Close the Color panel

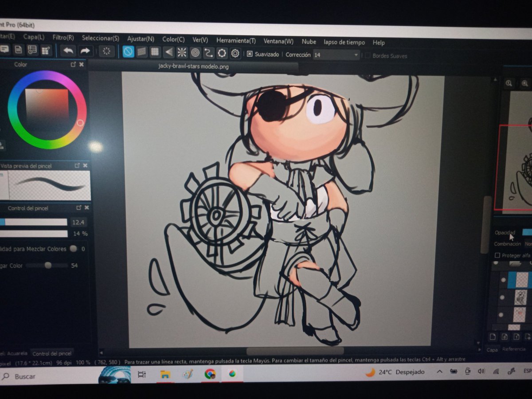[82, 65]
